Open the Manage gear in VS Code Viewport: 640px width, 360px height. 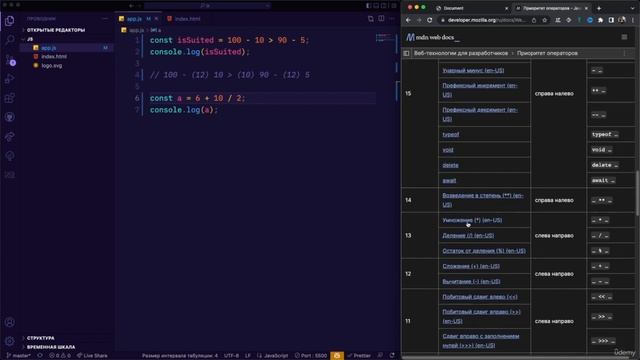coord(9,341)
